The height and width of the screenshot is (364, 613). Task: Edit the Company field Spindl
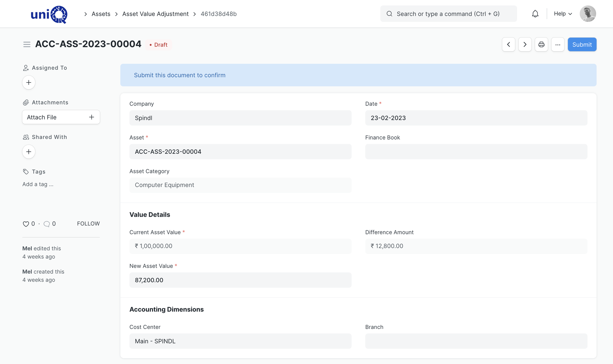coord(240,118)
